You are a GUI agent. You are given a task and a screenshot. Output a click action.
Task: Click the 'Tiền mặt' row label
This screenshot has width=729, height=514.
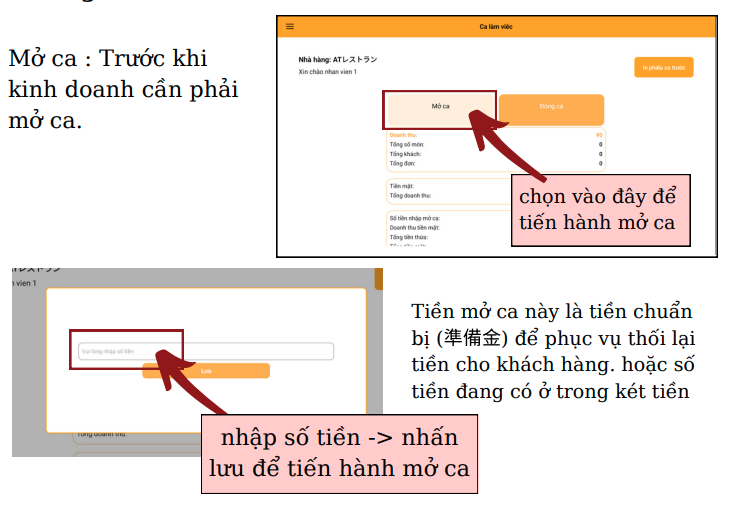(x=401, y=186)
